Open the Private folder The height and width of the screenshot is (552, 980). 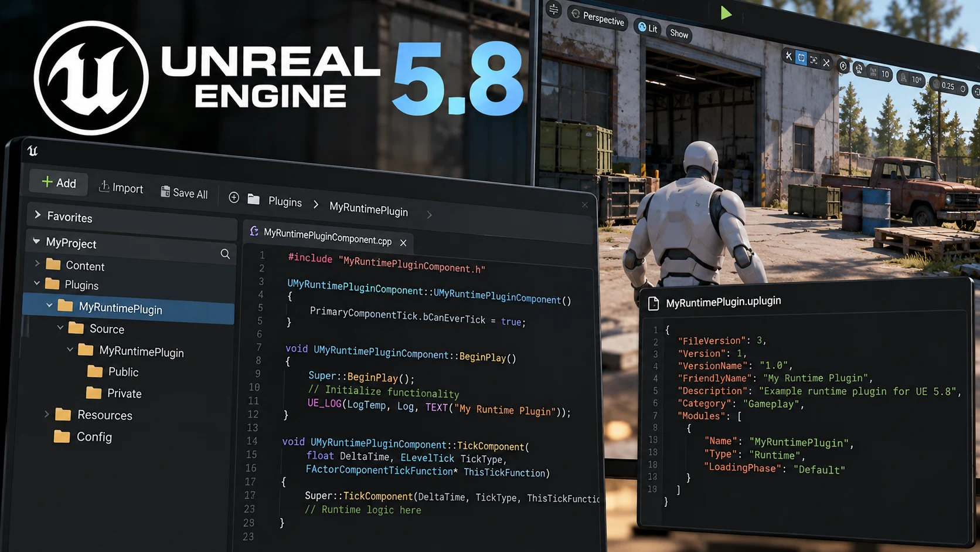(x=114, y=393)
